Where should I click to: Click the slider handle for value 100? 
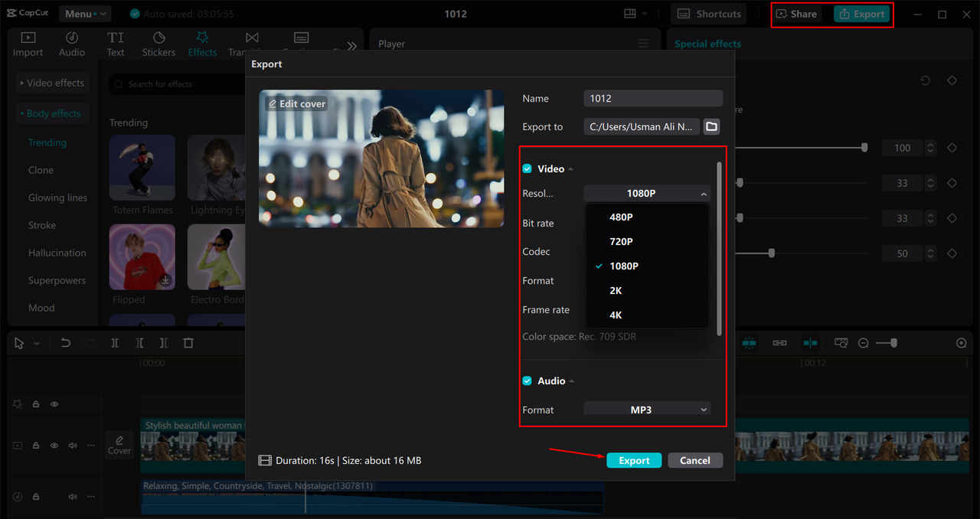[x=864, y=148]
